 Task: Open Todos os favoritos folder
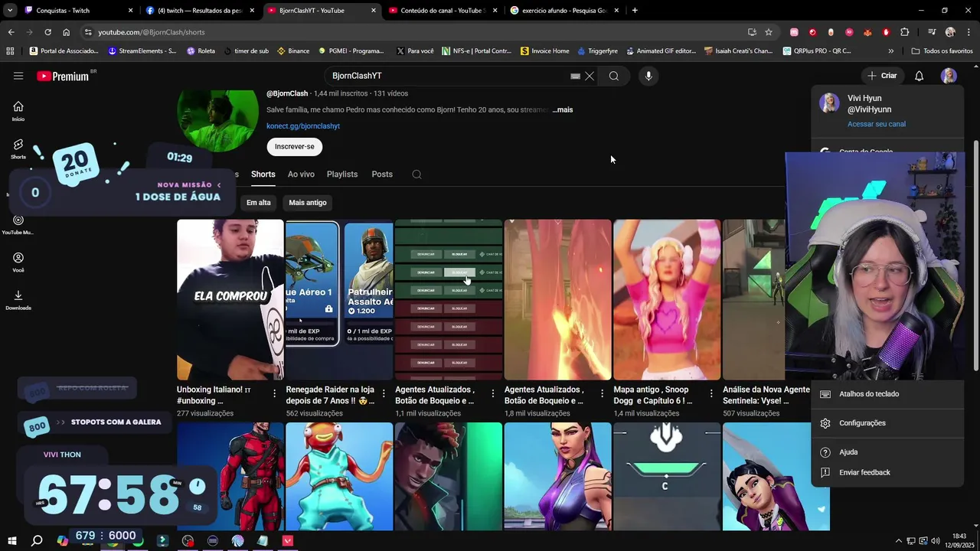point(942,51)
